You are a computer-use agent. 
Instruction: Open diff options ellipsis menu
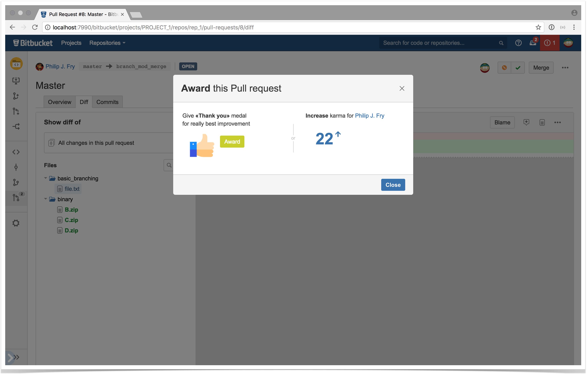(557, 123)
